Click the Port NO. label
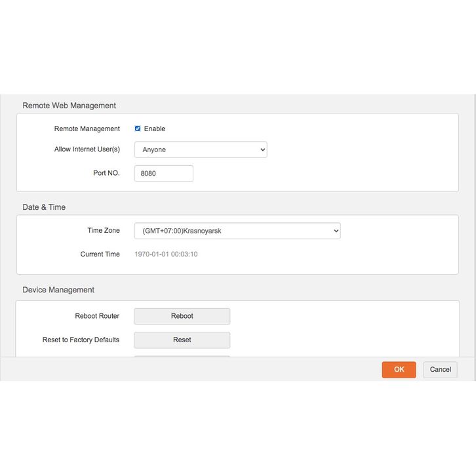476x476 pixels. (106, 173)
